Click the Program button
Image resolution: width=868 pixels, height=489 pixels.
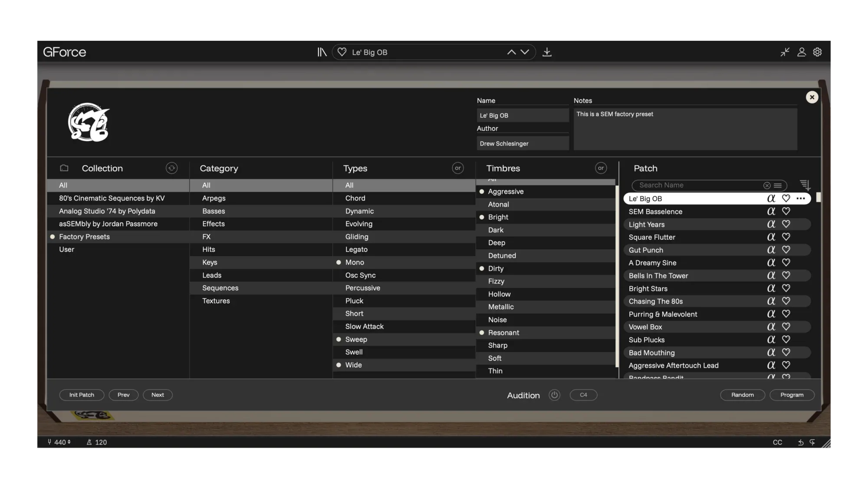pyautogui.click(x=792, y=395)
